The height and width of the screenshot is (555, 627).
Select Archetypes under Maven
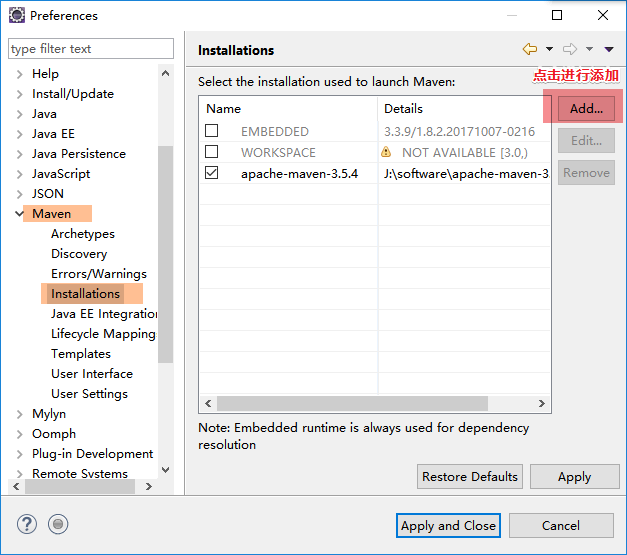point(83,234)
